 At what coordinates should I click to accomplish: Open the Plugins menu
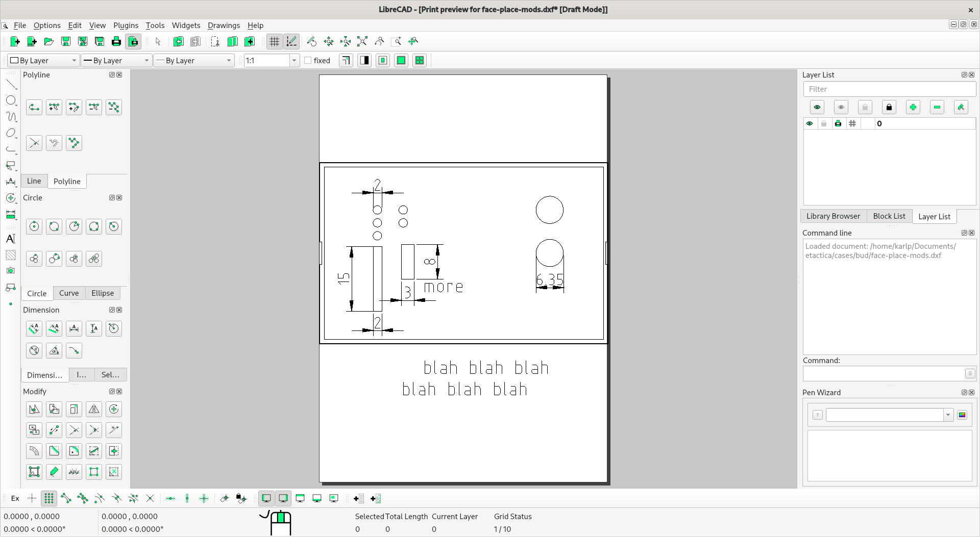(126, 25)
